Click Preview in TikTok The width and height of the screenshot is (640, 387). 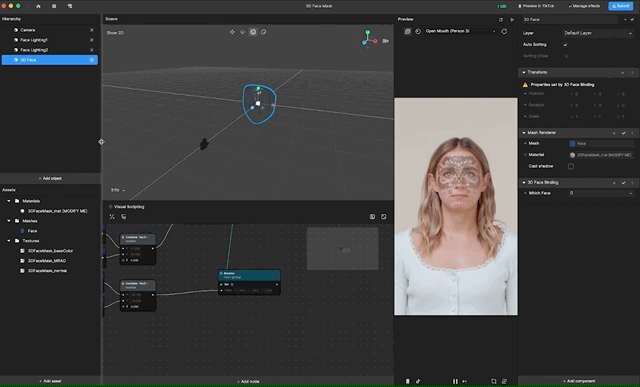point(536,6)
